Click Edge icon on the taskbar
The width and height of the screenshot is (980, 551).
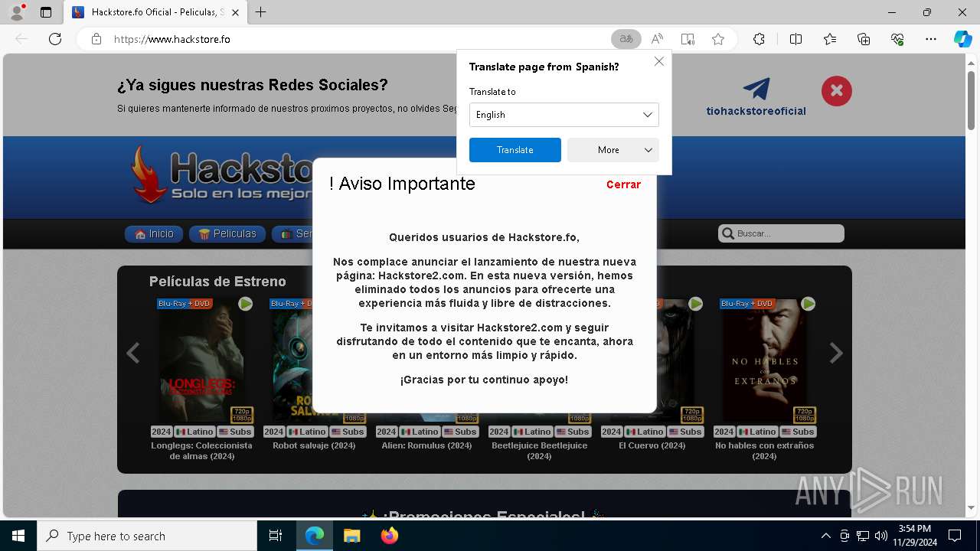click(315, 536)
